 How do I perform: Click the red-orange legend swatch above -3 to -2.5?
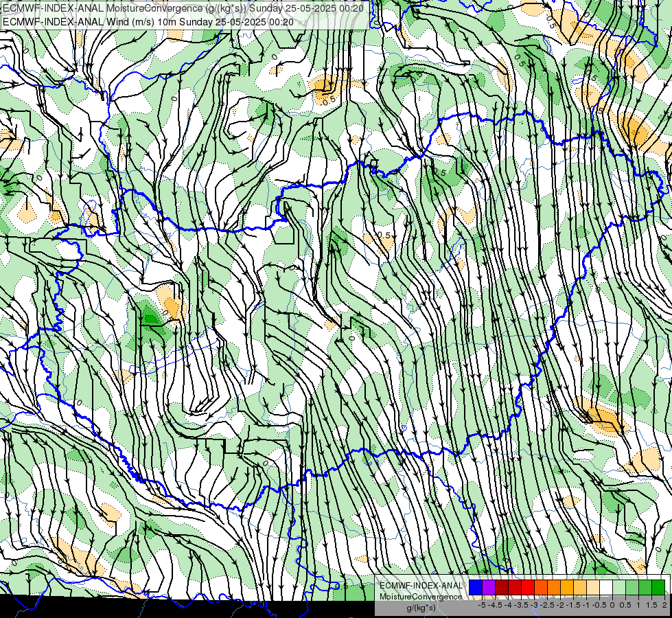[x=541, y=587]
